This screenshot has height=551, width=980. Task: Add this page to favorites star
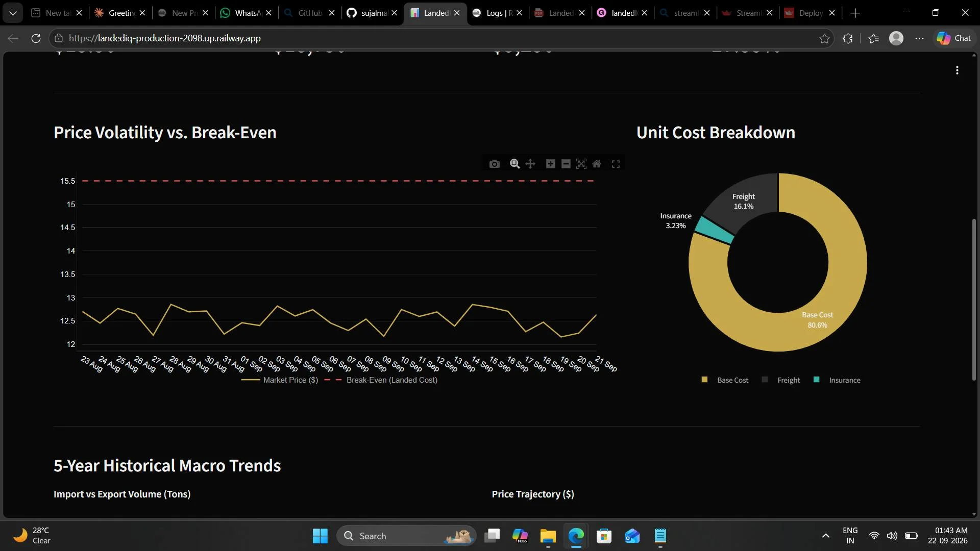[824, 38]
